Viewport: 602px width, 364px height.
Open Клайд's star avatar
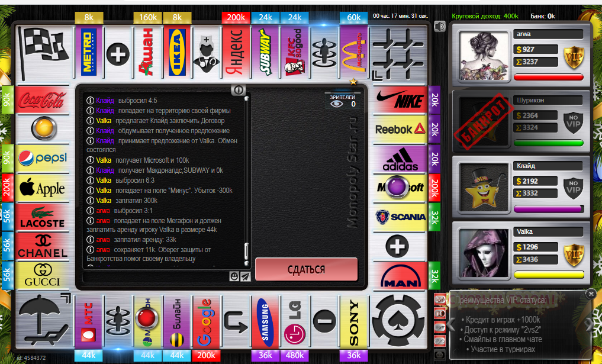pyautogui.click(x=484, y=188)
